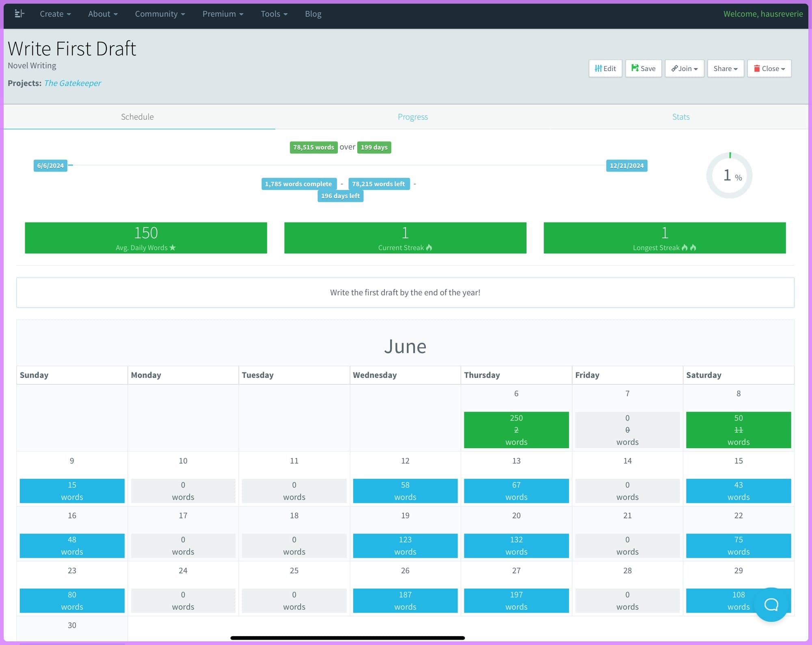Open the chat support bubble icon

tap(771, 604)
